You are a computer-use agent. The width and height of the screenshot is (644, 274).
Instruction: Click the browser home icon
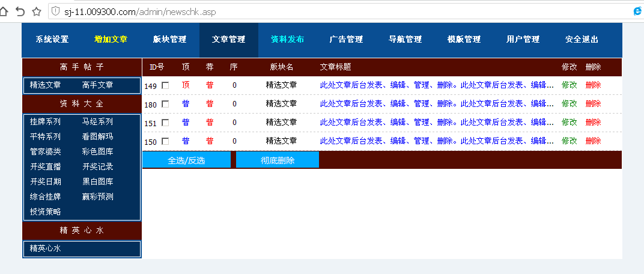click(x=3, y=11)
